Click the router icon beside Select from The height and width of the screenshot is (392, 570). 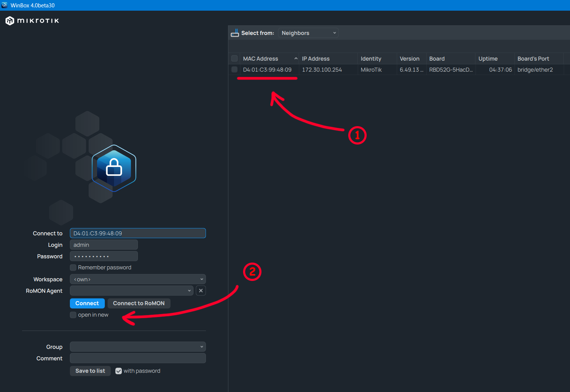pos(235,33)
